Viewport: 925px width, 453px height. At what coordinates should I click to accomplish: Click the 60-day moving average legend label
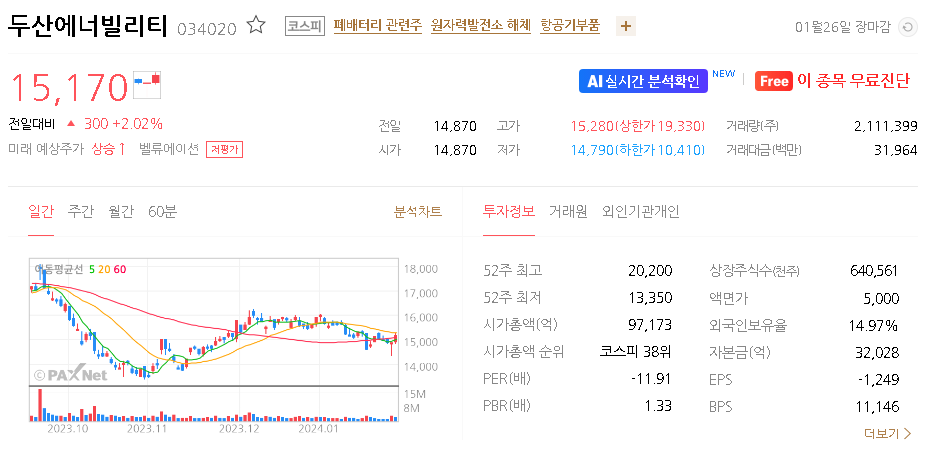click(120, 270)
